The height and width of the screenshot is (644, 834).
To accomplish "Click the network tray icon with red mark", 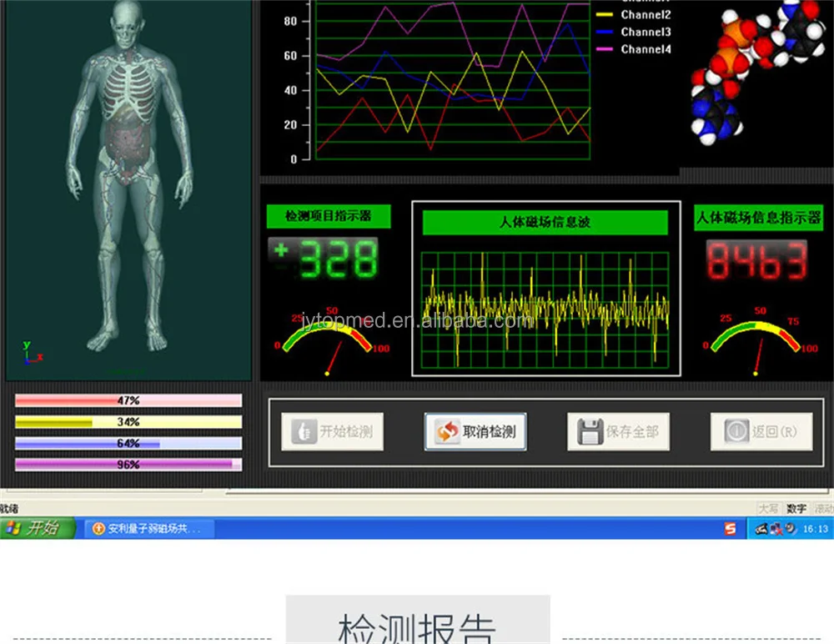I will point(776,529).
